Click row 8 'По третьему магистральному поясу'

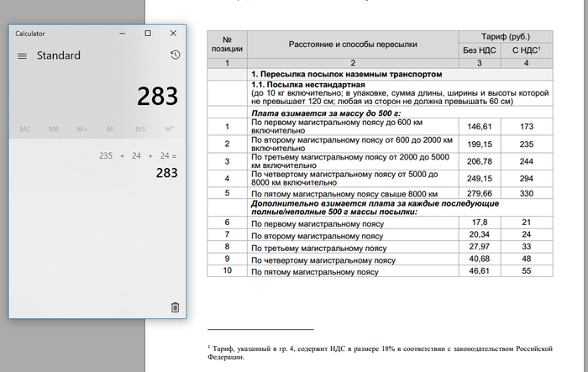(318, 249)
